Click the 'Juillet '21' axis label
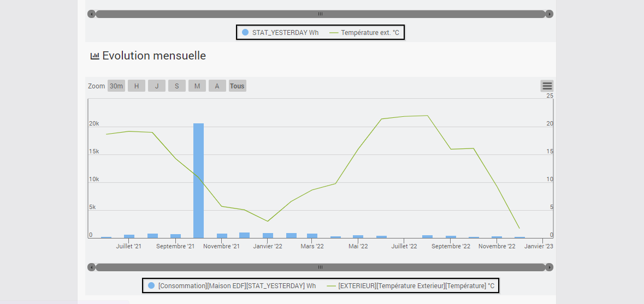The height and width of the screenshot is (304, 644). coord(128,246)
